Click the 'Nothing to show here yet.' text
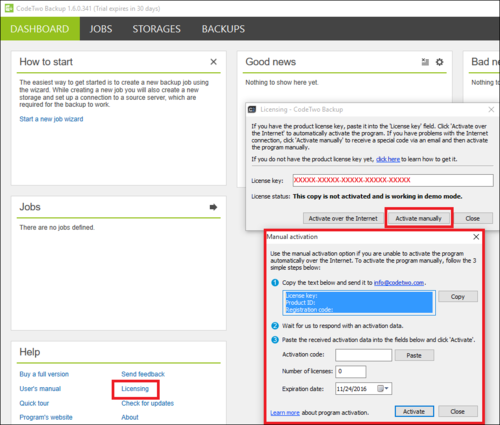Image resolution: width=500 pixels, height=425 pixels. click(x=282, y=82)
